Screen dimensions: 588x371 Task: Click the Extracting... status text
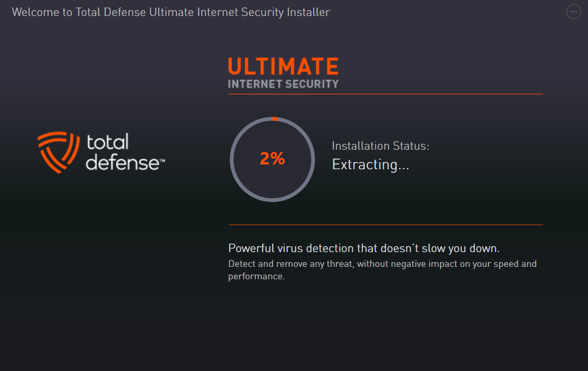point(371,164)
